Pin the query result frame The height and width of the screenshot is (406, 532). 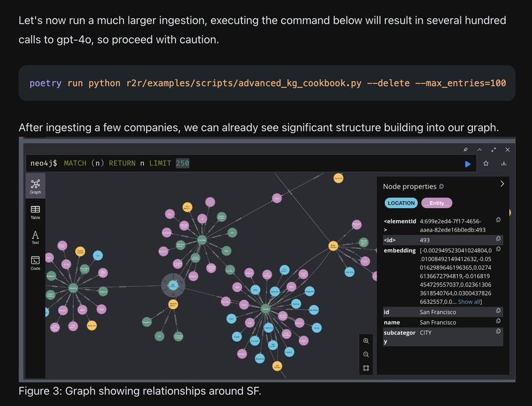pyautogui.click(x=465, y=150)
